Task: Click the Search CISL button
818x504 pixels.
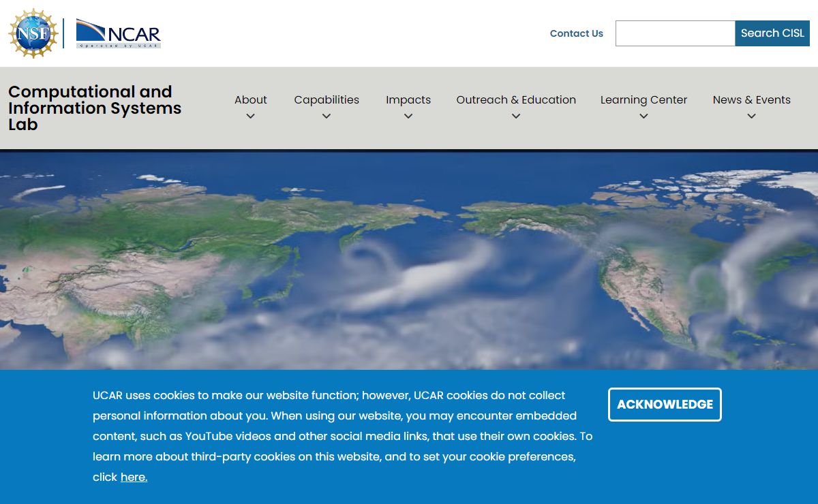Action: tap(772, 33)
